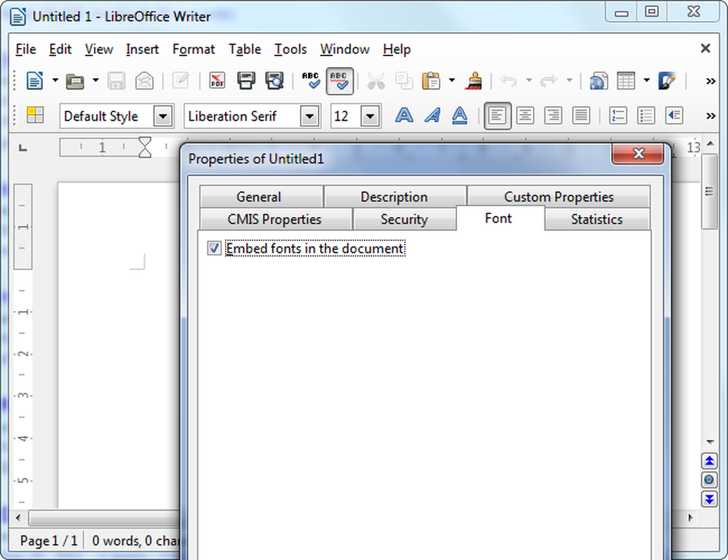Show more standard toolbar buttons chevron
This screenshot has height=560, width=728.
(x=711, y=82)
